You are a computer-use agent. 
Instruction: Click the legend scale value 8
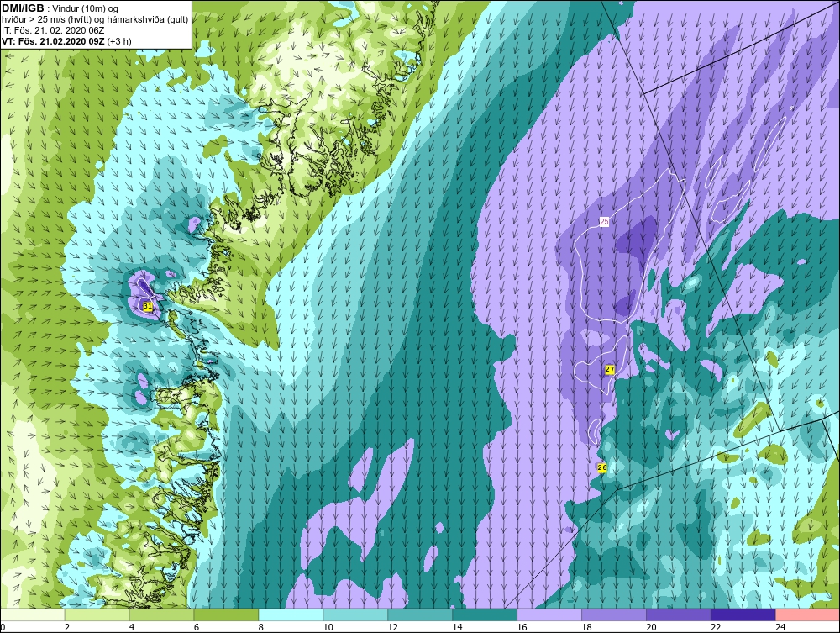pos(261,627)
